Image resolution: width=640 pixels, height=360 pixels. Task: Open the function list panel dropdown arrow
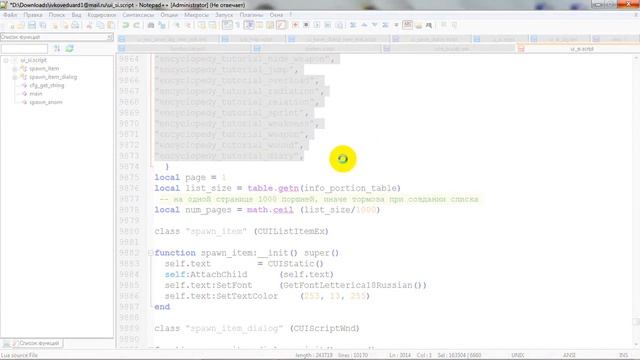click(109, 37)
